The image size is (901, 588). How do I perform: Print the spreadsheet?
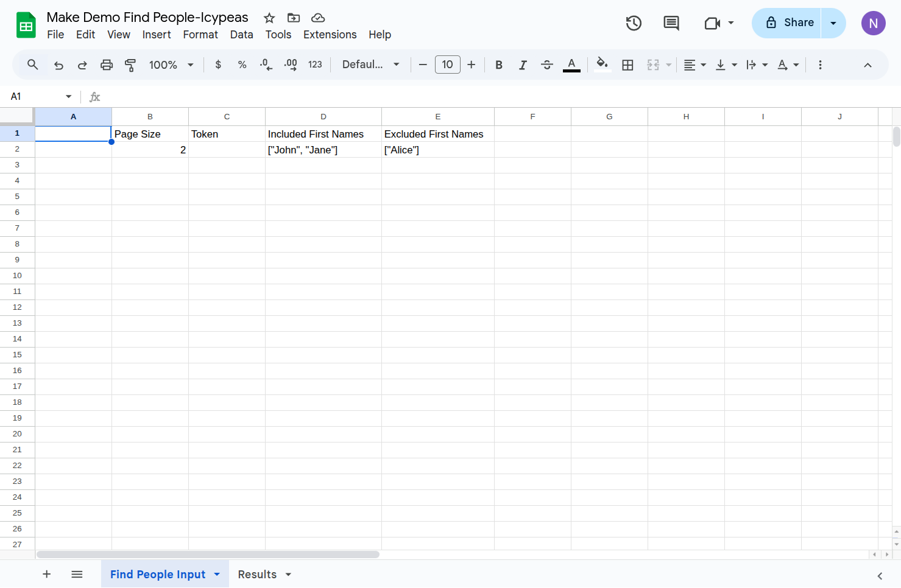click(107, 65)
